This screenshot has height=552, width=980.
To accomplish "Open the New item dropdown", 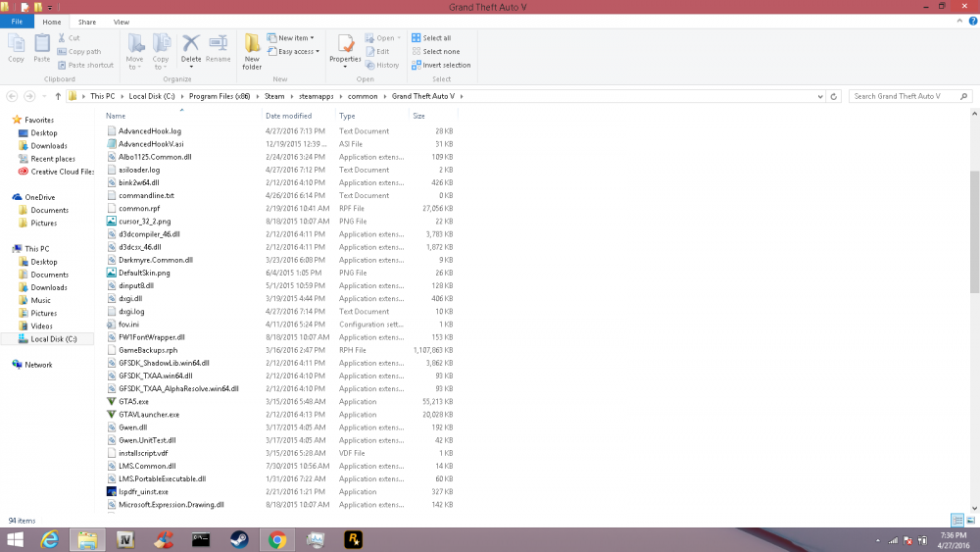I will pos(291,38).
